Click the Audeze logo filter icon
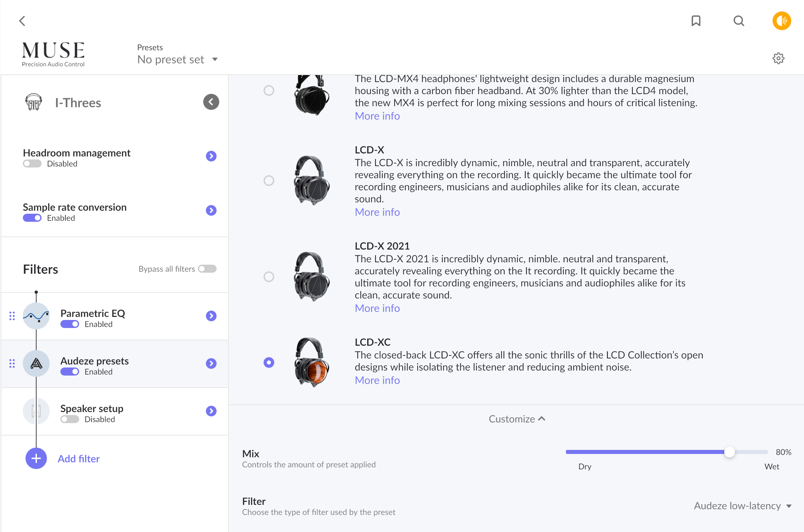This screenshot has width=804, height=532. (36, 363)
